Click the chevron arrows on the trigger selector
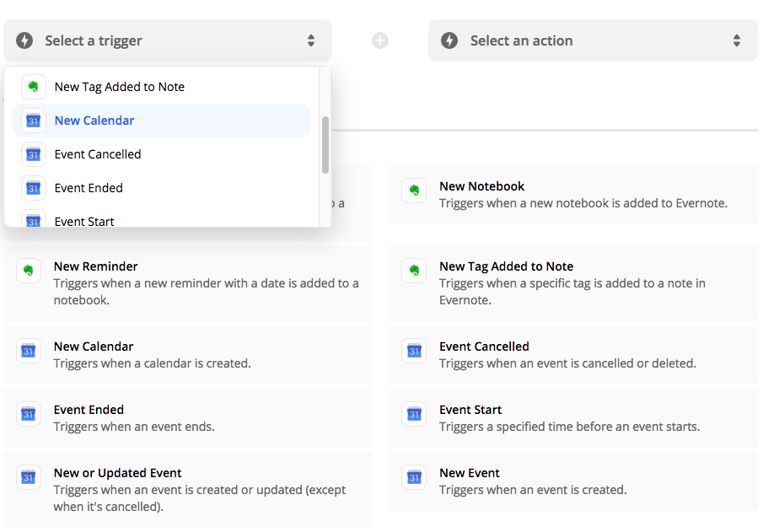 point(310,40)
